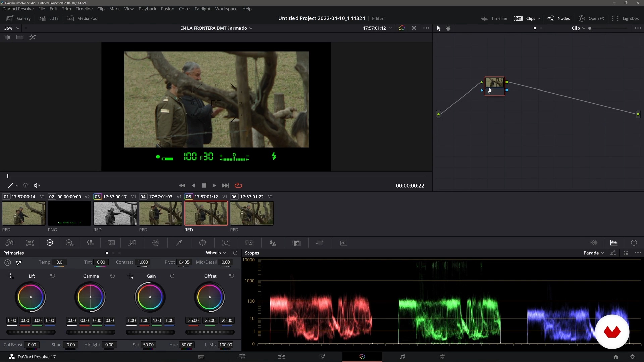644x362 pixels.
Task: Select the Qualifier eyedropper palette
Action: point(179,243)
